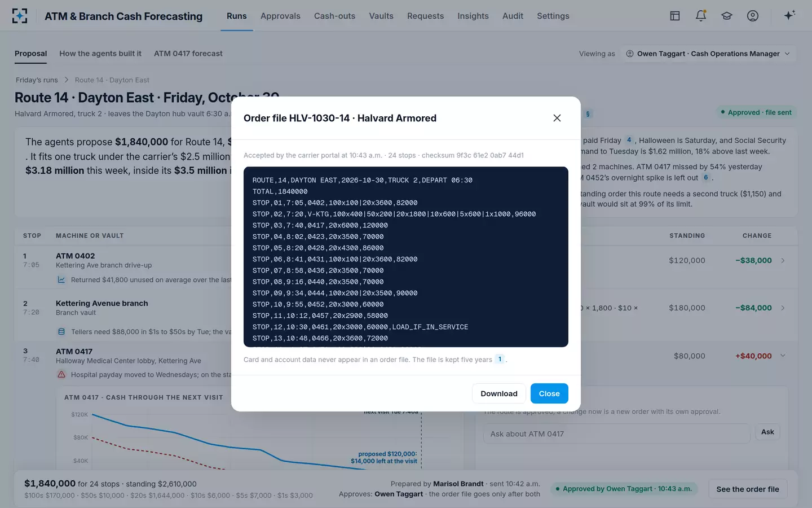Go back to Friday's runs breadcrumb
Image resolution: width=812 pixels, height=508 pixels.
tap(37, 80)
